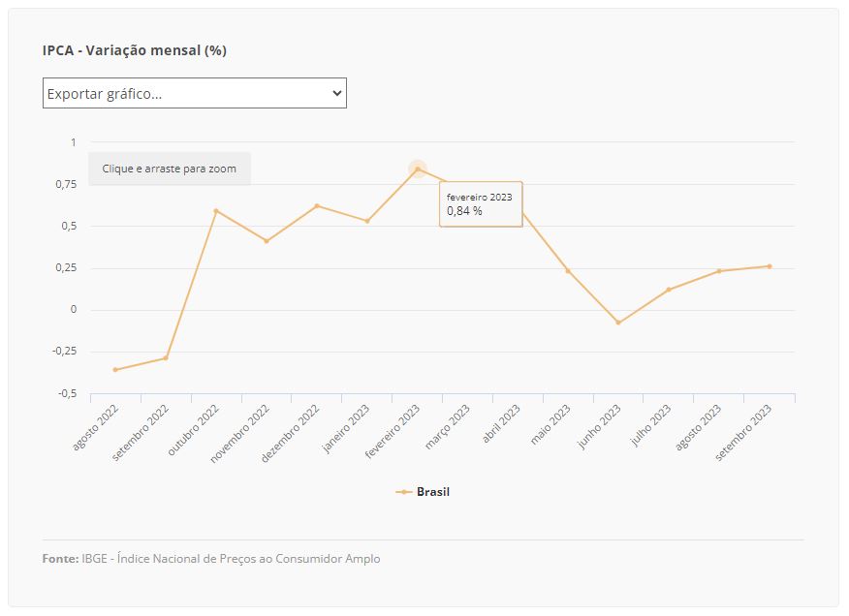Click the negative "-0,5" y-axis tick label

pyautogui.click(x=68, y=393)
